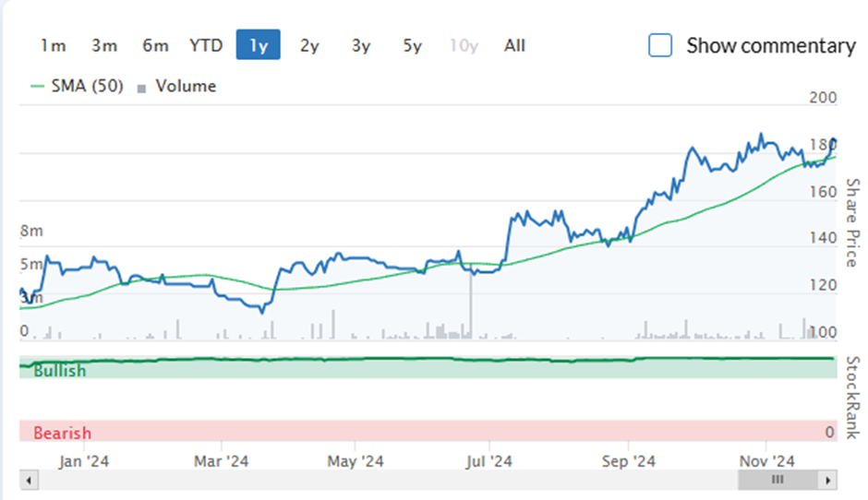Click the Jan '24 axis label

[84, 461]
